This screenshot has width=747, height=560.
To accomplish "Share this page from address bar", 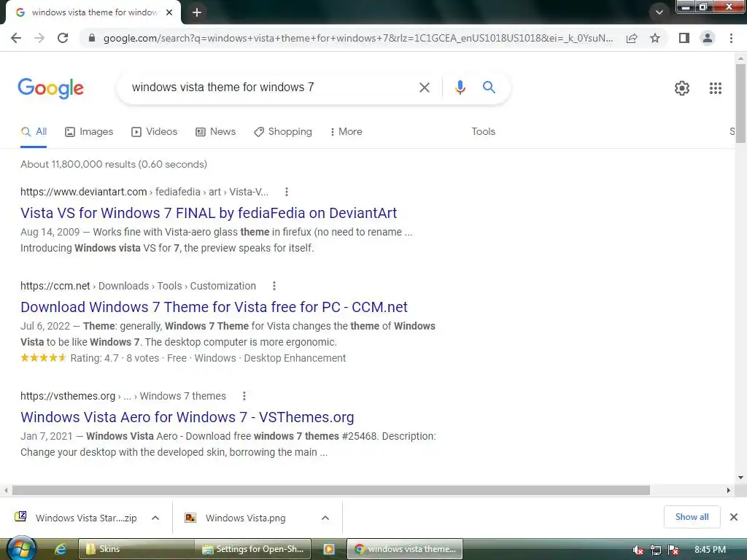I will point(632,38).
